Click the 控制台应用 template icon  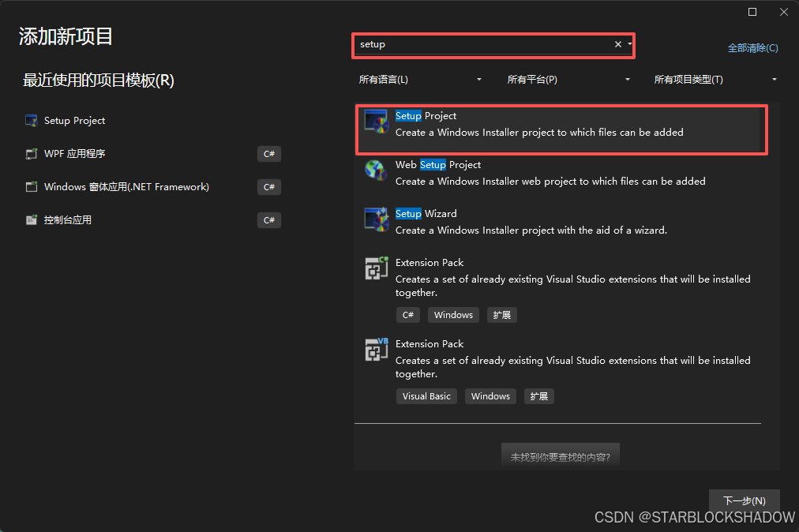[32, 220]
